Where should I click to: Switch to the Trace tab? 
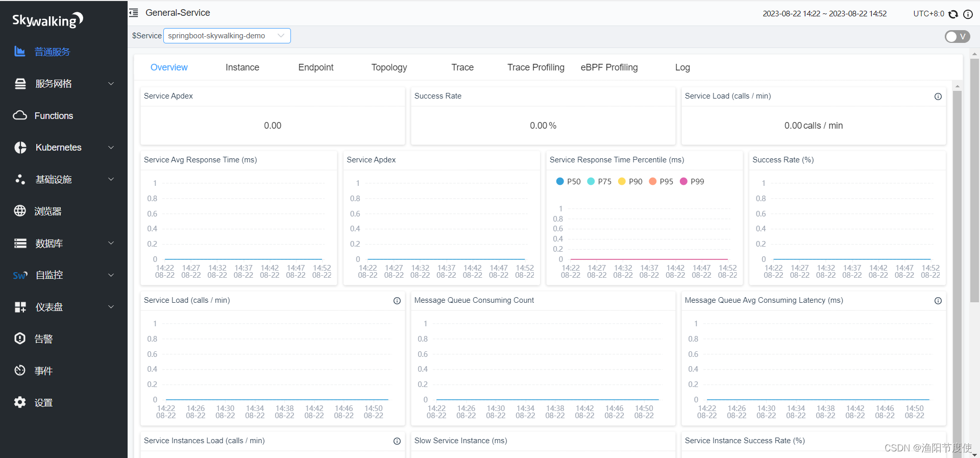[x=462, y=67]
